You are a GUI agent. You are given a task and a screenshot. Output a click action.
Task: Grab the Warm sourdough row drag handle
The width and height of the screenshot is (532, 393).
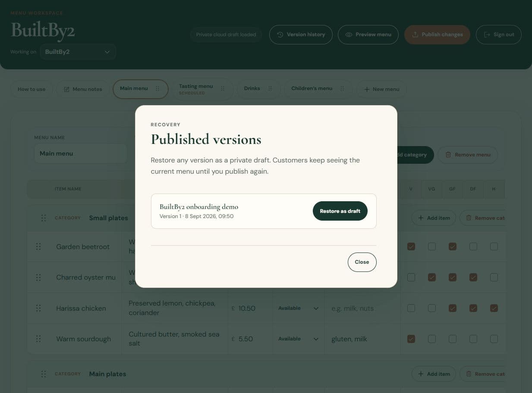point(38,339)
